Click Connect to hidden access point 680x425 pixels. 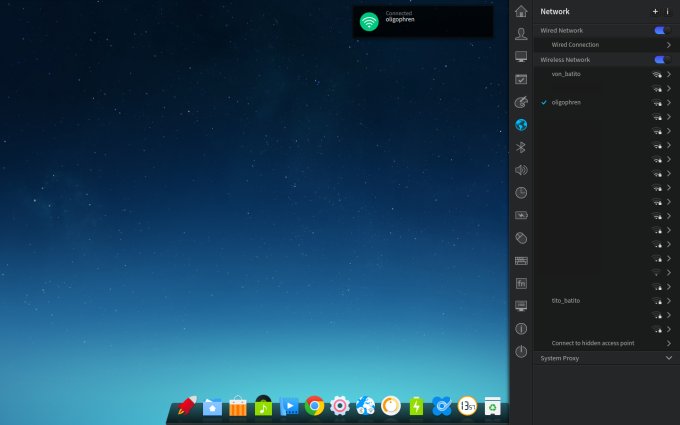point(593,343)
